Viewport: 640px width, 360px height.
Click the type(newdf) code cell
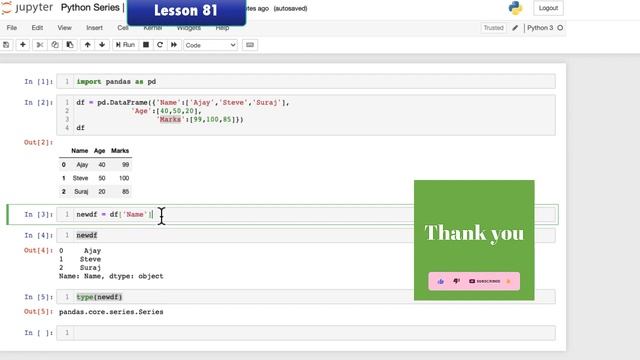(306, 297)
